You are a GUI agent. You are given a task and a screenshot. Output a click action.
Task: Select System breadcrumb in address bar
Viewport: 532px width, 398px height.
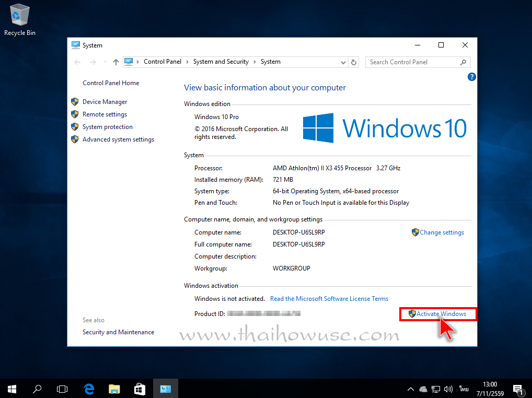click(x=270, y=62)
